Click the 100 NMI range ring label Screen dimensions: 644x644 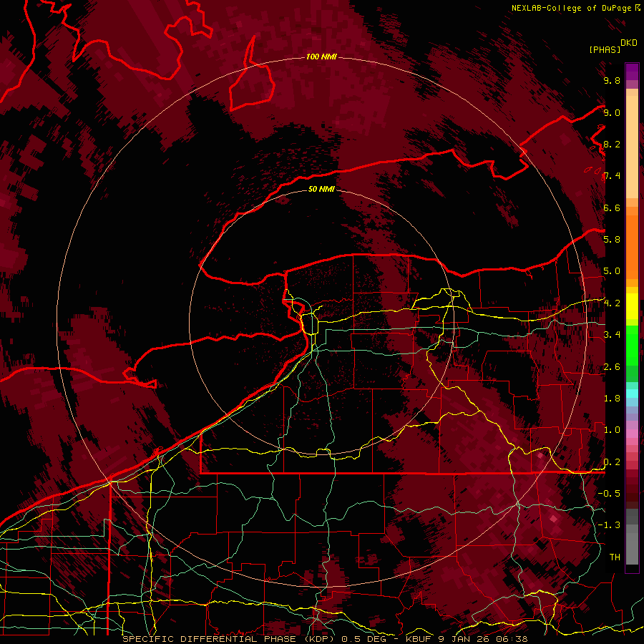(321, 57)
